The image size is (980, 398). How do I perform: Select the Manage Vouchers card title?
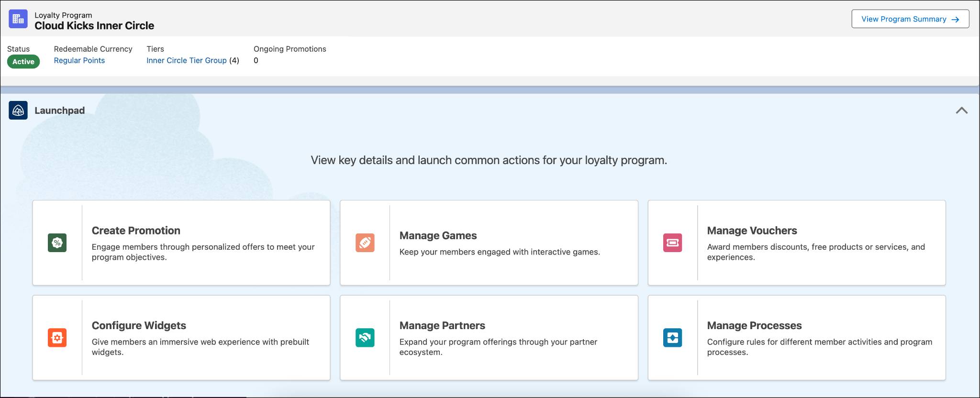[752, 231]
